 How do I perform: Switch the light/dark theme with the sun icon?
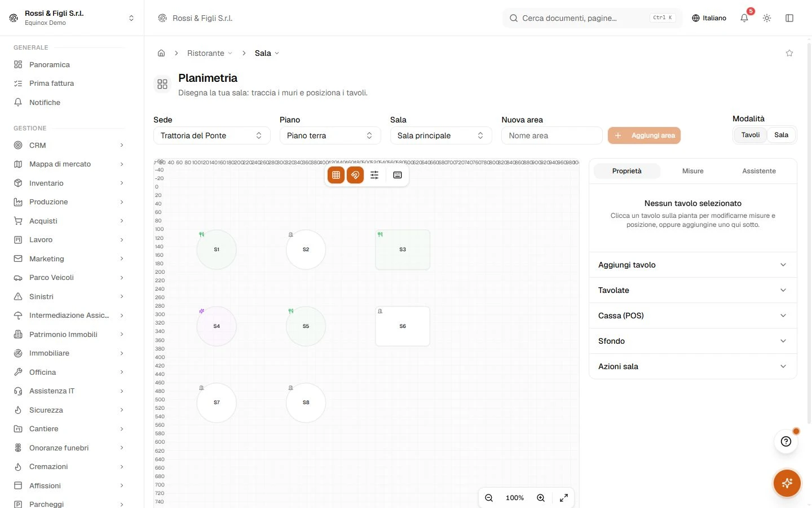pyautogui.click(x=767, y=18)
